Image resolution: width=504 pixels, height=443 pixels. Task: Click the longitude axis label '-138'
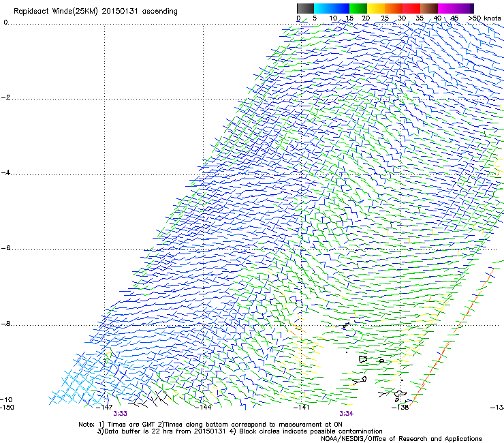[x=400, y=408]
